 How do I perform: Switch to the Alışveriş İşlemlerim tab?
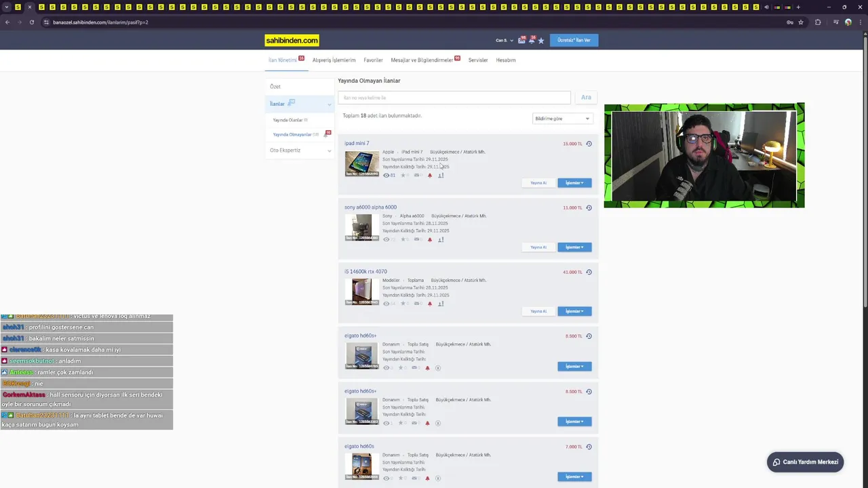(334, 60)
